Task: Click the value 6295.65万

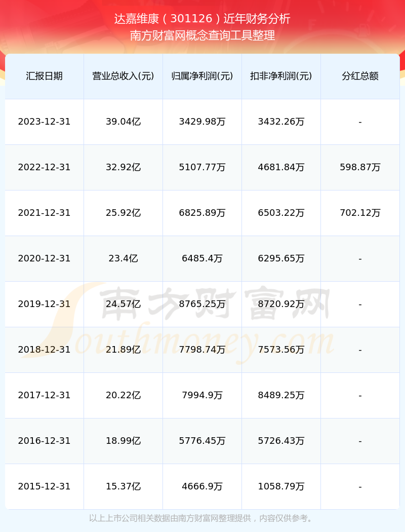Action: click(x=281, y=258)
